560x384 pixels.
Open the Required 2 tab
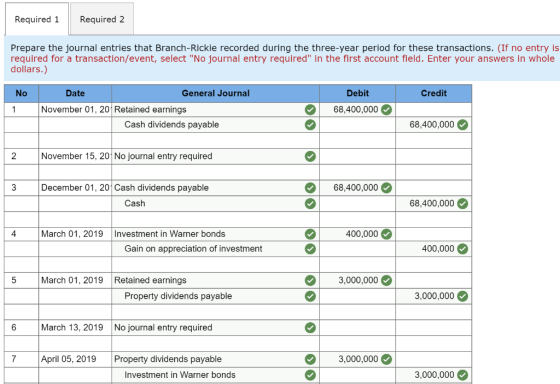(x=102, y=19)
